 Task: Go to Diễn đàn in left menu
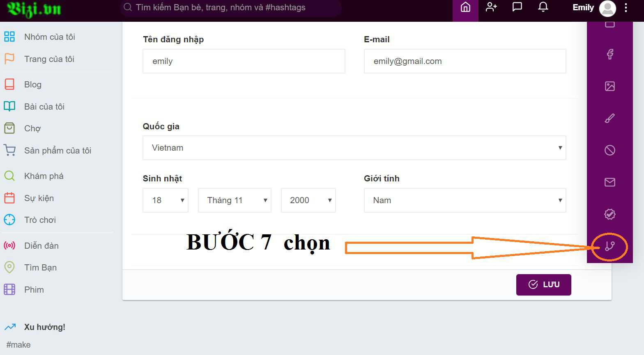pyautogui.click(x=41, y=246)
